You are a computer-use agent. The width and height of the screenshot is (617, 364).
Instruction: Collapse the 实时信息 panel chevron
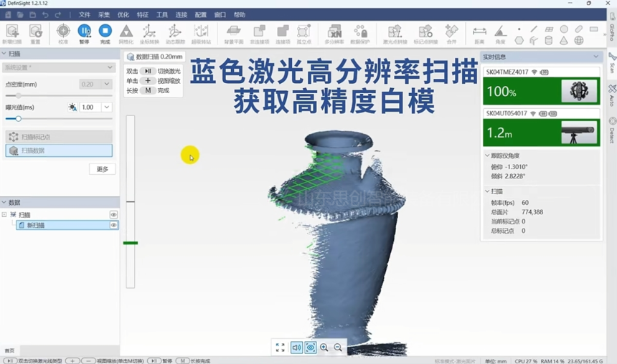pyautogui.click(x=595, y=57)
